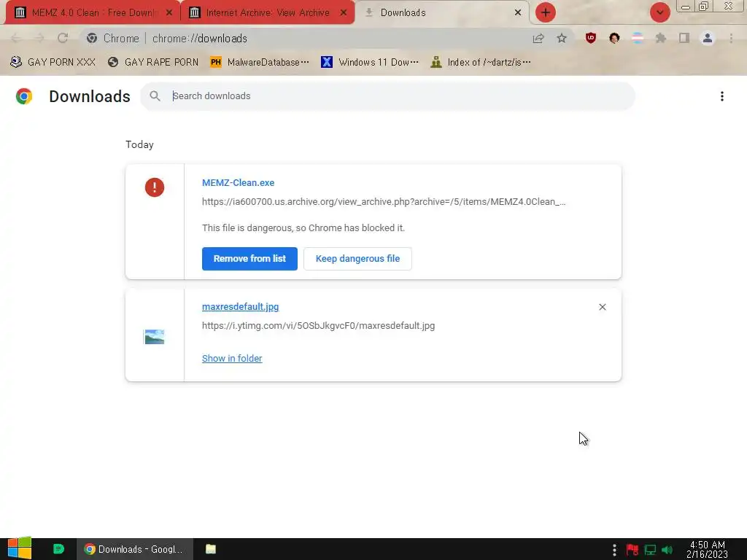Viewport: 747px width, 560px height.
Task: Focus the Search downloads field
Action: click(387, 96)
